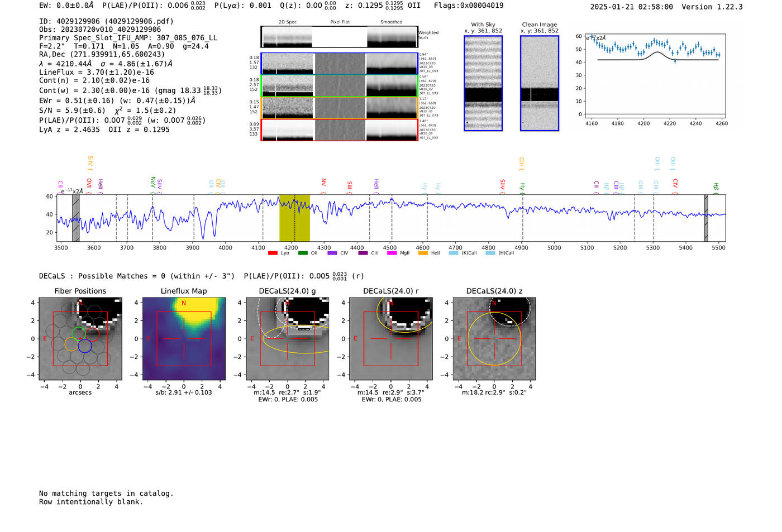Viewport: 782px width, 532px height.
Task: Click the blue fiber circle in Fiber Positions
Action: point(85,346)
